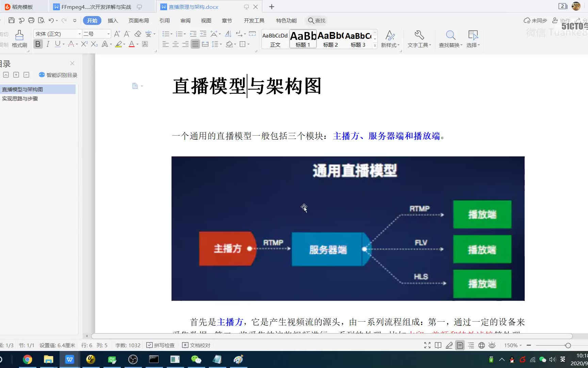Toggle document proofreading in status bar
The image size is (588, 368).
196,345
